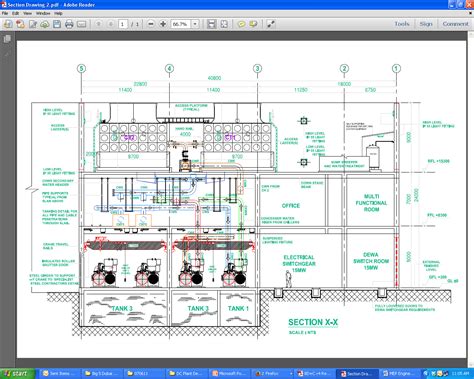
Task: Toggle fit one full page view
Action: [224, 24]
